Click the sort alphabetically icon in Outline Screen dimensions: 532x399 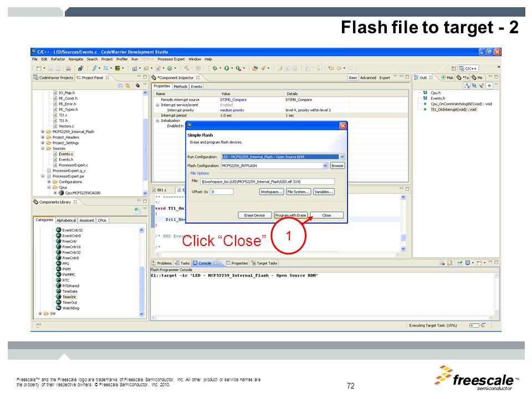[467, 86]
